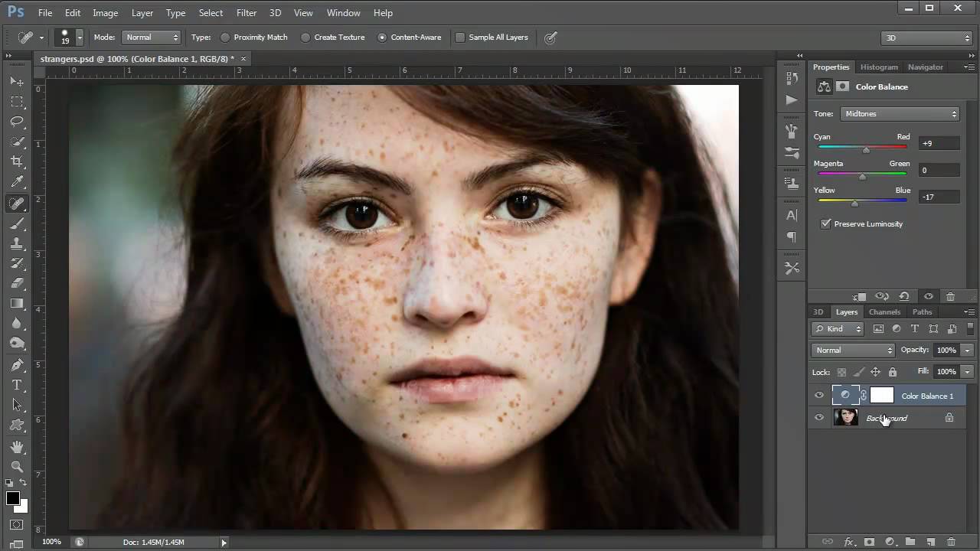Select the Proximity Match radio button
Image resolution: width=980 pixels, height=551 pixels.
click(x=225, y=37)
